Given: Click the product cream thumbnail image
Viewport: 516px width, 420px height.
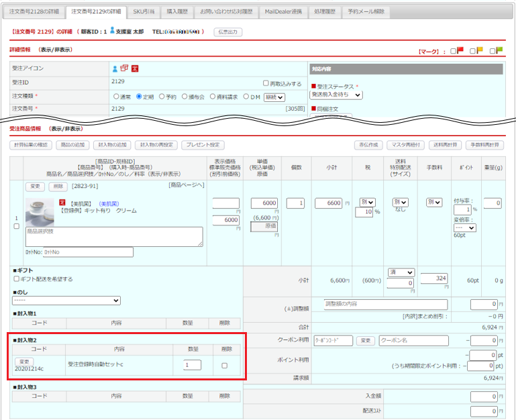Looking at the screenshot, I should pos(40,211).
